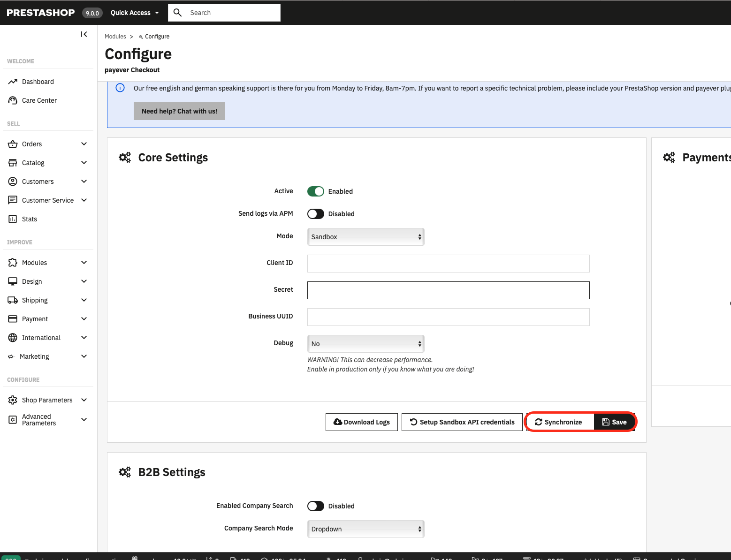Click the PrestaShop logo

pos(41,13)
